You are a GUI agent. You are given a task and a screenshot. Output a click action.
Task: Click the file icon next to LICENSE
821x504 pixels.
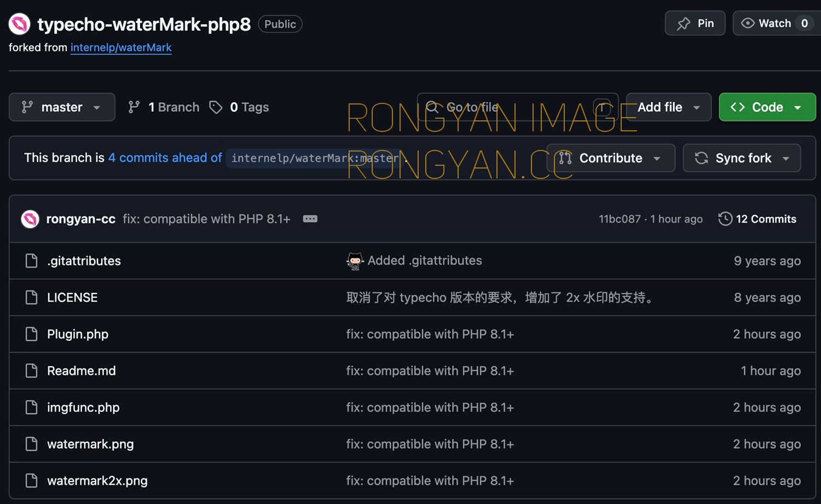tap(32, 298)
